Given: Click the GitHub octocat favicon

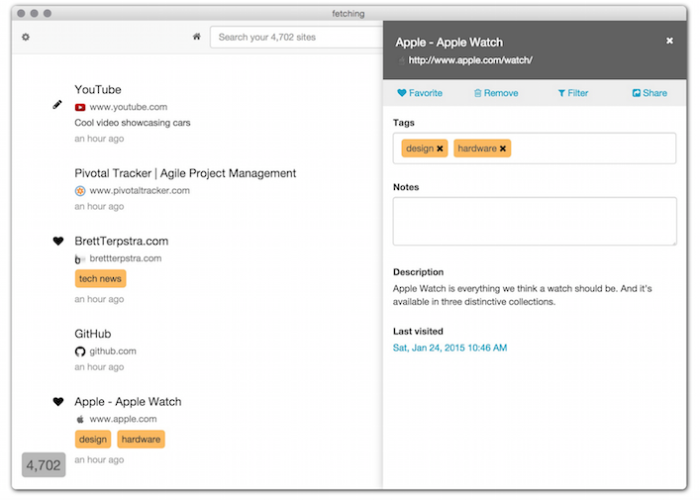Looking at the screenshot, I should point(80,352).
